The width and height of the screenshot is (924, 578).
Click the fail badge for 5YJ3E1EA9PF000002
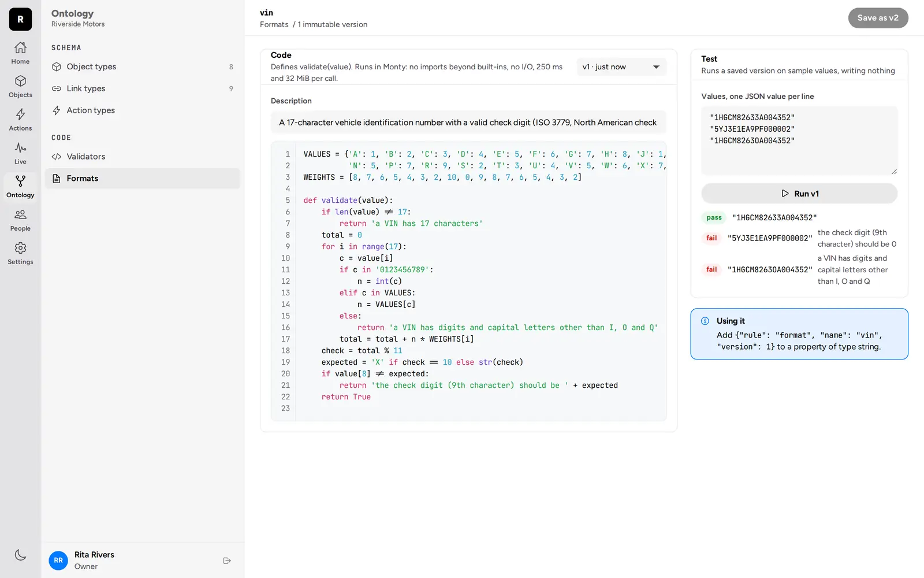point(711,238)
